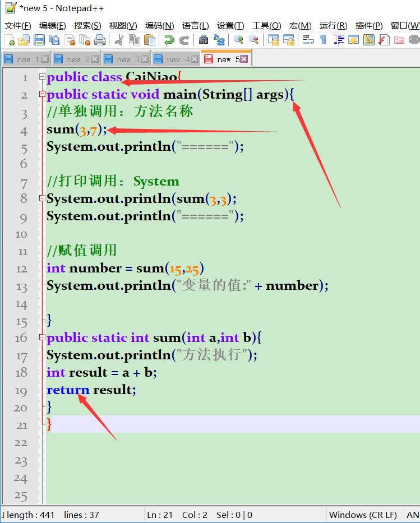Collapse the sum method fold at line 16
The height and width of the screenshot is (523, 420).
click(42, 337)
